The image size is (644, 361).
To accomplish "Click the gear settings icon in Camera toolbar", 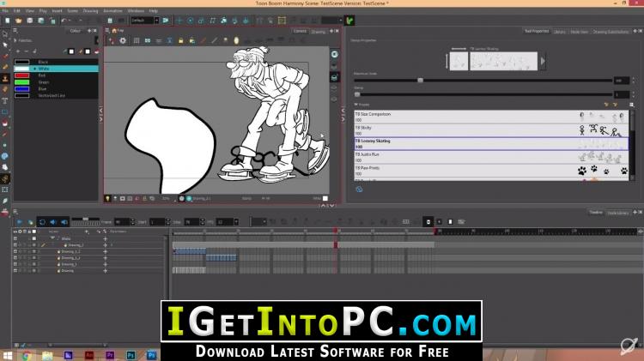I will (123, 40).
